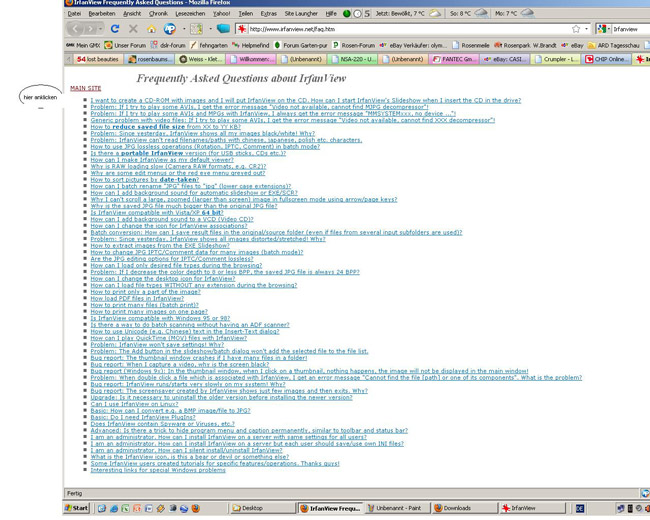This screenshot has width=650, height=520.
Task: Open 'How to sort pictures by date-taken' link
Action: click(145, 180)
